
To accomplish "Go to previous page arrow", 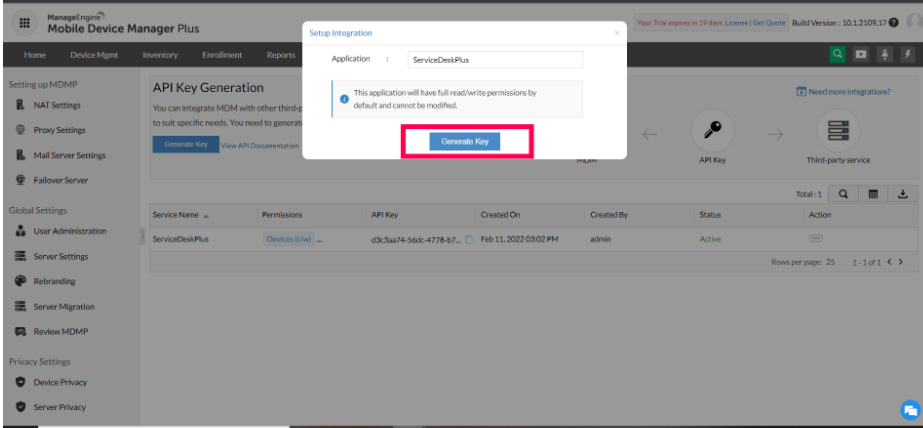I will click(889, 262).
